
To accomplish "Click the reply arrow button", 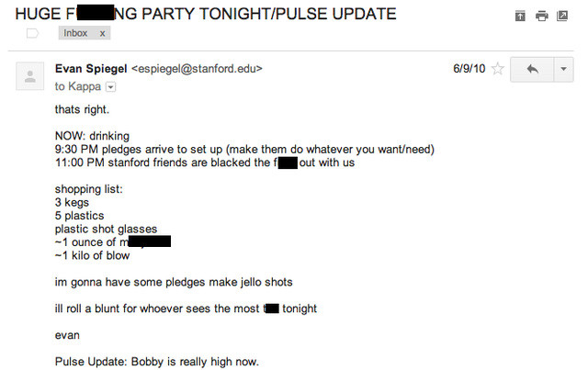I will tap(532, 70).
